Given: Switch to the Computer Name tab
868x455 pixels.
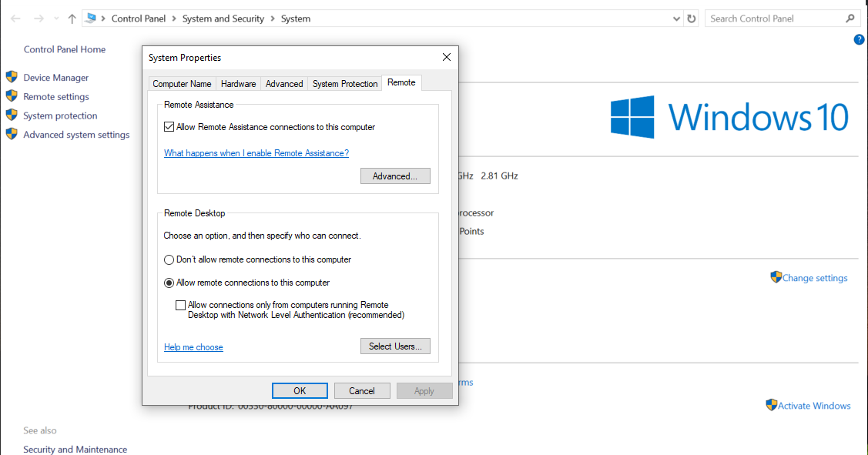Looking at the screenshot, I should pyautogui.click(x=182, y=83).
